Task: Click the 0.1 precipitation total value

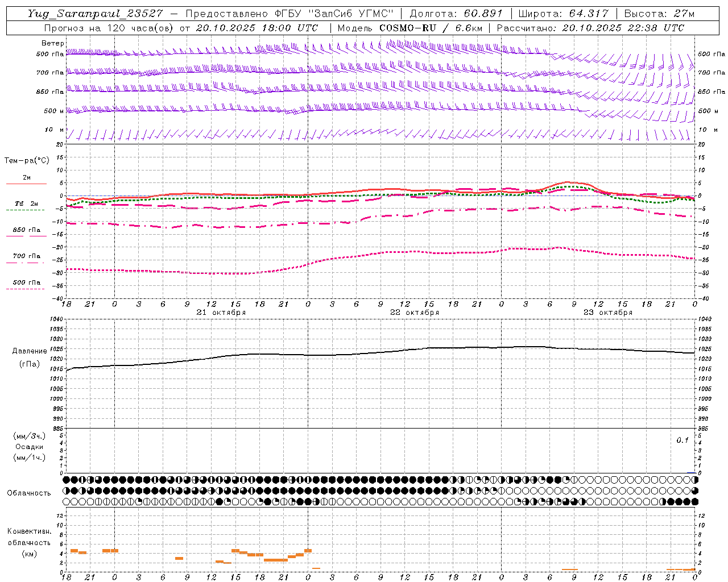Action: [x=682, y=440]
